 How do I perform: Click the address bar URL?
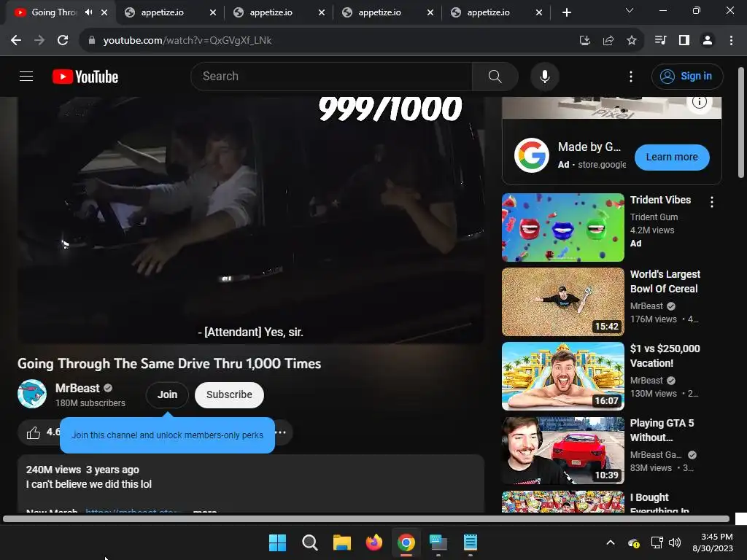[x=187, y=41]
